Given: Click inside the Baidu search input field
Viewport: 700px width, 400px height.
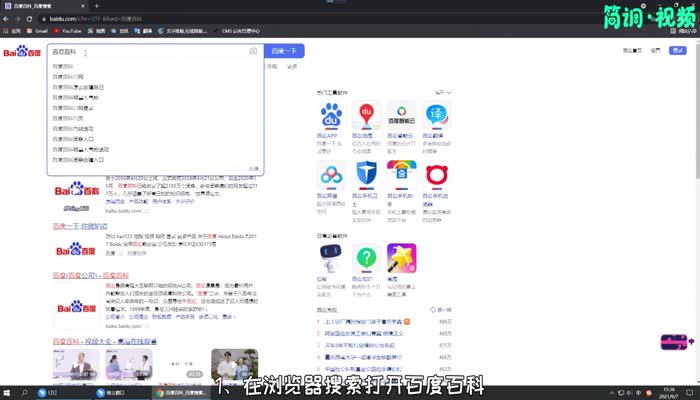Looking at the screenshot, I should [x=150, y=51].
